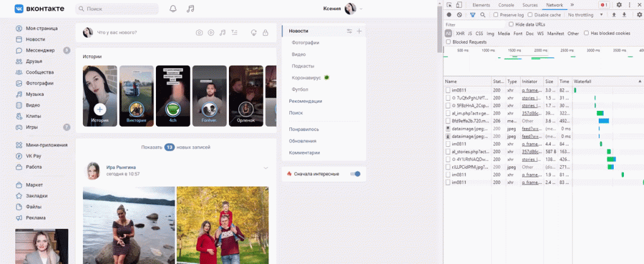
Task: Expand more DevTools tabs chevron
Action: [x=572, y=4]
